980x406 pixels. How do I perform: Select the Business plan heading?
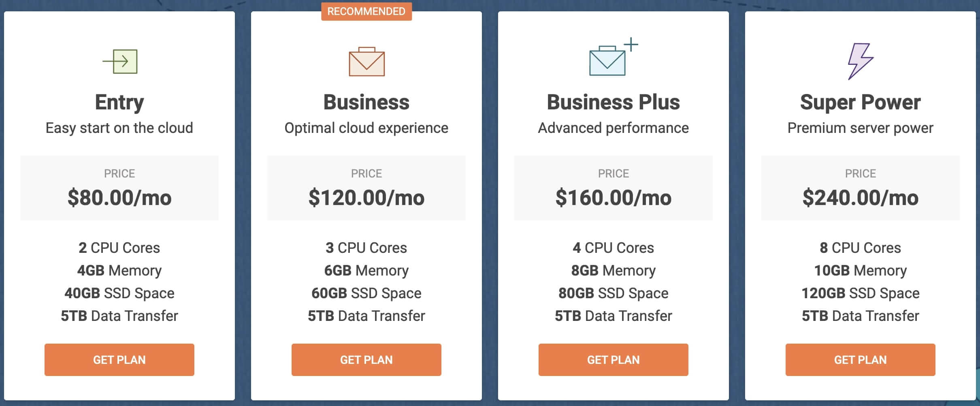(x=366, y=102)
